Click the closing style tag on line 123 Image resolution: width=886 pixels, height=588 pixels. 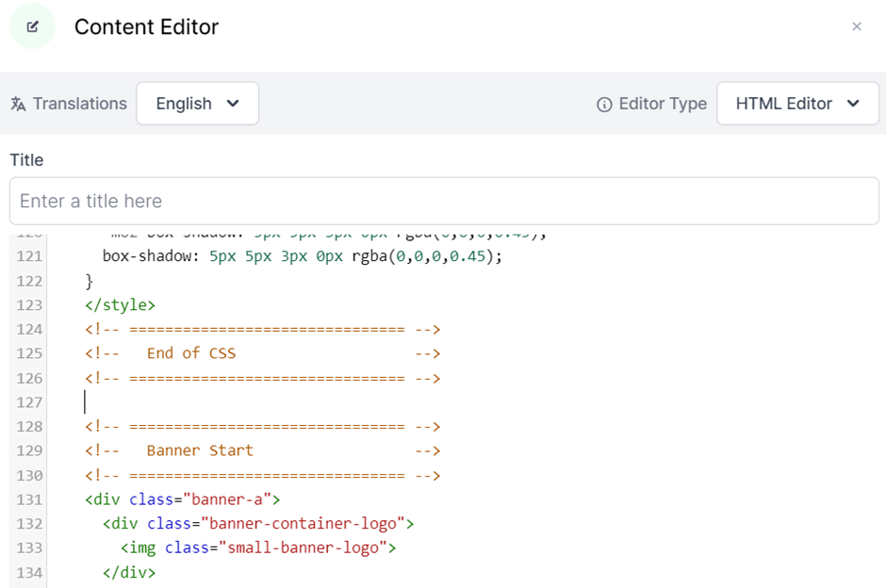tap(120, 304)
